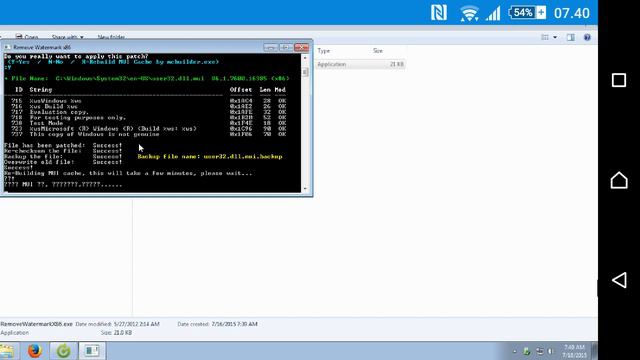Click the Type column header

(324, 51)
